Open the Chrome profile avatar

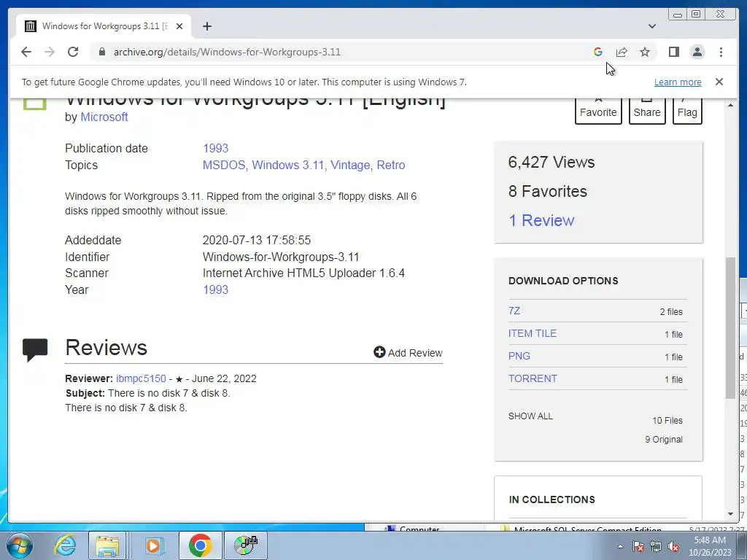pos(697,52)
